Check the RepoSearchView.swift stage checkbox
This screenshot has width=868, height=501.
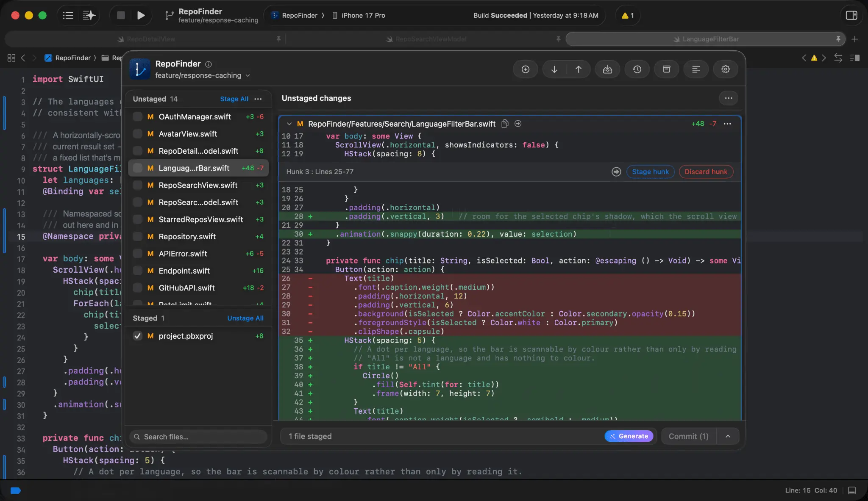(x=137, y=185)
